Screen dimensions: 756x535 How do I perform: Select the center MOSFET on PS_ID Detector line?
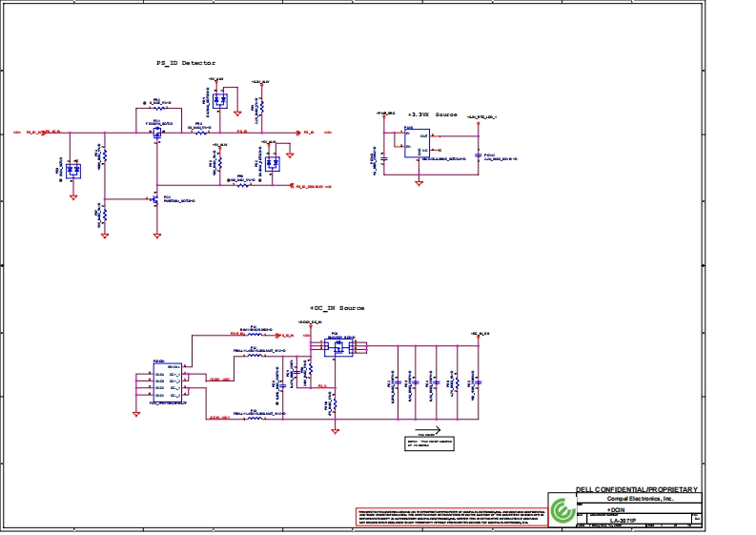[156, 133]
